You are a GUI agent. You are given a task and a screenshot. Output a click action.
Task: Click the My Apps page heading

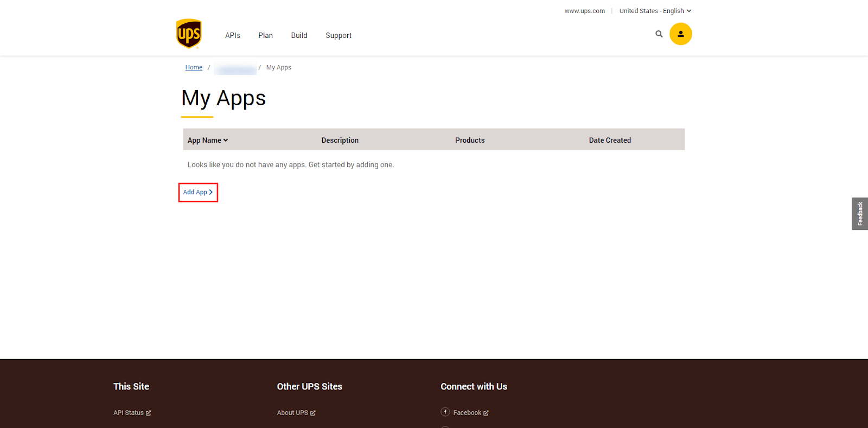tap(224, 99)
